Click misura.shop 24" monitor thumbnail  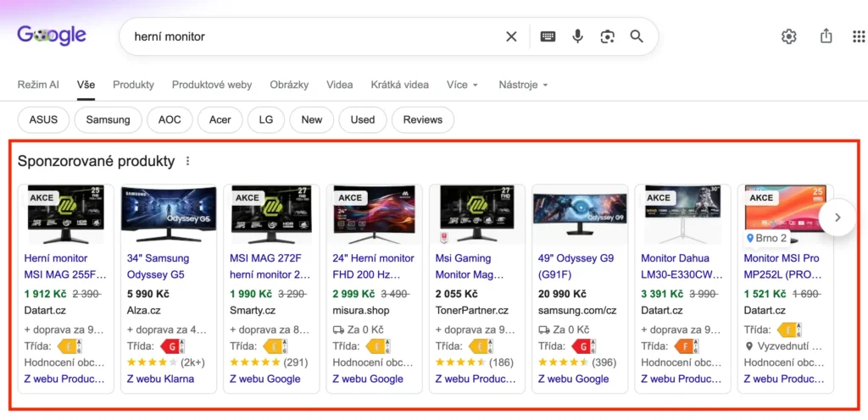pyautogui.click(x=374, y=214)
